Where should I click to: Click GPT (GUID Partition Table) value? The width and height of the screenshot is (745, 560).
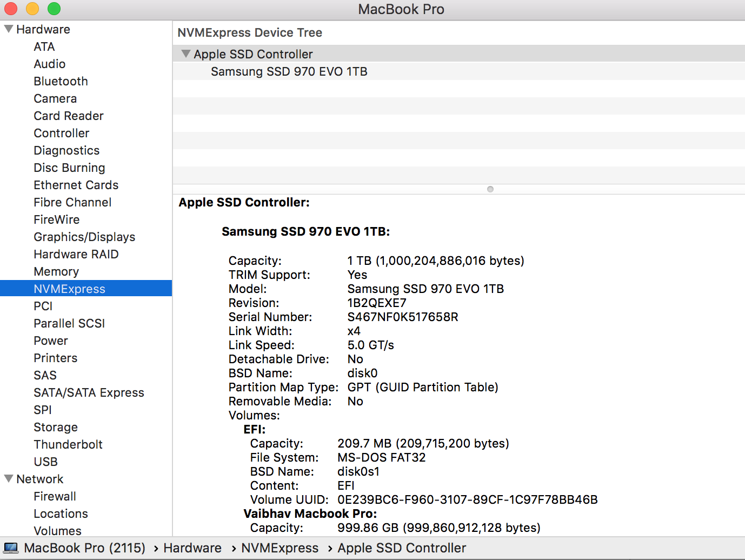(423, 387)
